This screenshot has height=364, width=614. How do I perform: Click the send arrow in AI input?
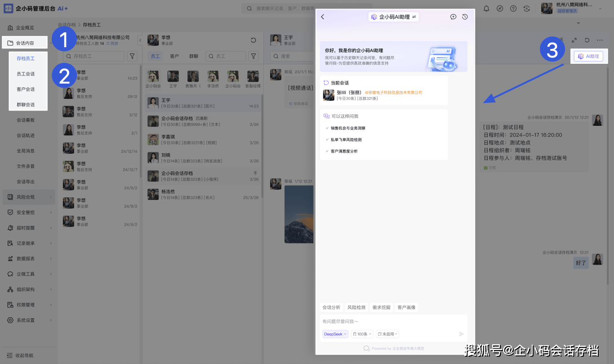tap(461, 334)
